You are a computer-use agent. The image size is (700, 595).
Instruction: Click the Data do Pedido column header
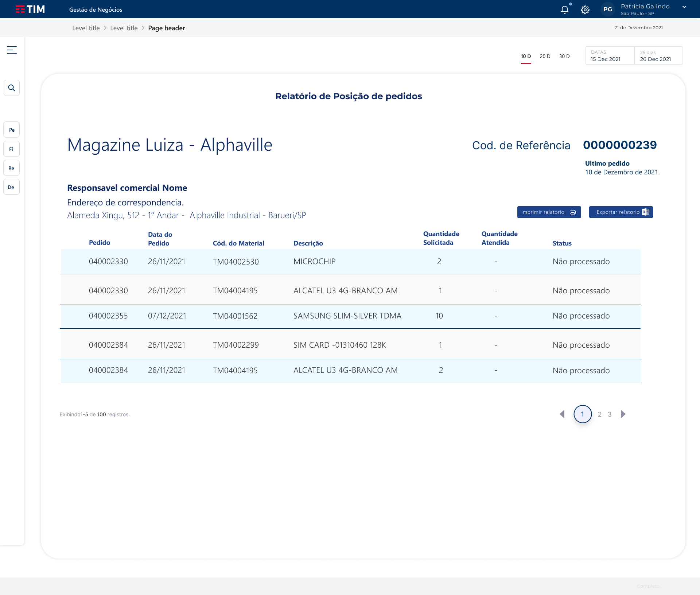160,239
